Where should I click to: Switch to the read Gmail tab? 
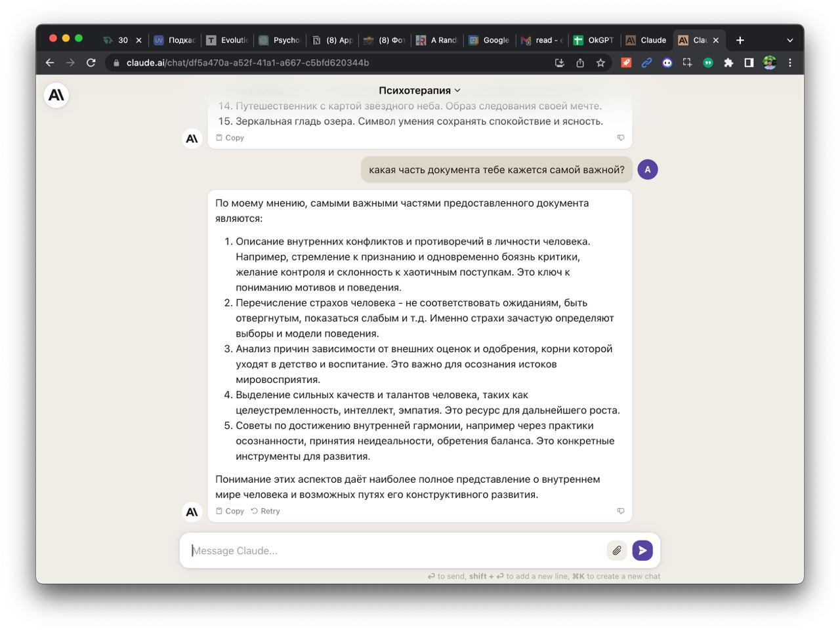click(x=542, y=40)
